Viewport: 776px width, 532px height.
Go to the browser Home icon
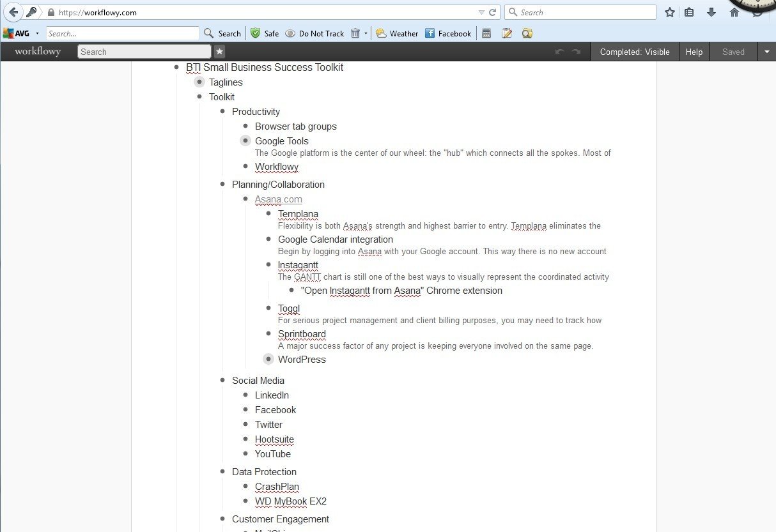click(x=734, y=12)
